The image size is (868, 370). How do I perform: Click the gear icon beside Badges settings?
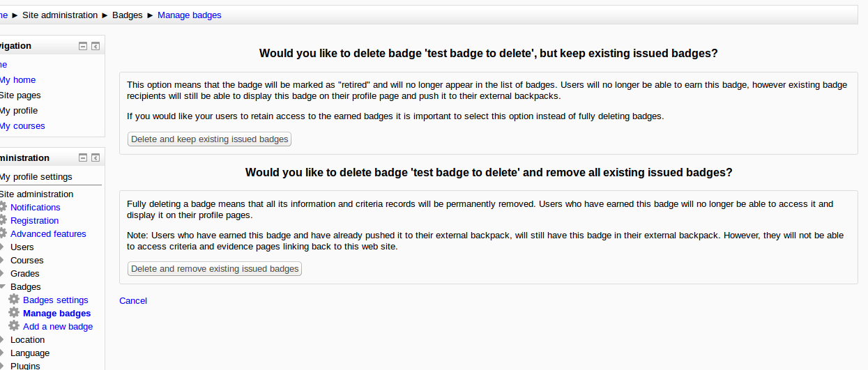14,300
